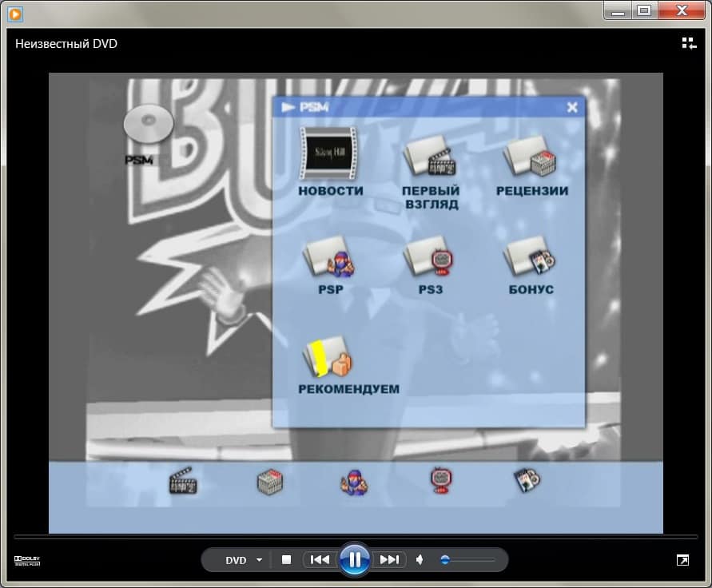Open the БОНУС folder icon
Image resolution: width=712 pixels, height=588 pixels.
pos(530,256)
